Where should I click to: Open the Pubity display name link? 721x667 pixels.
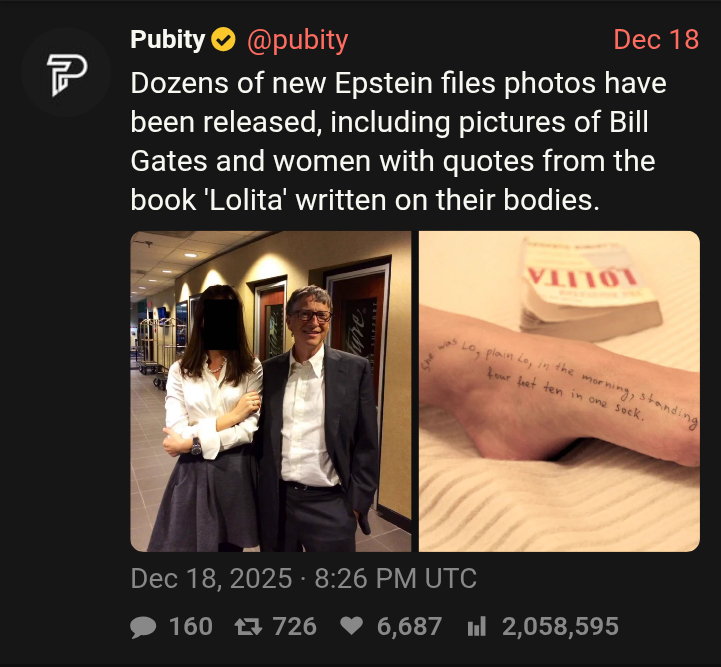pyautogui.click(x=167, y=40)
